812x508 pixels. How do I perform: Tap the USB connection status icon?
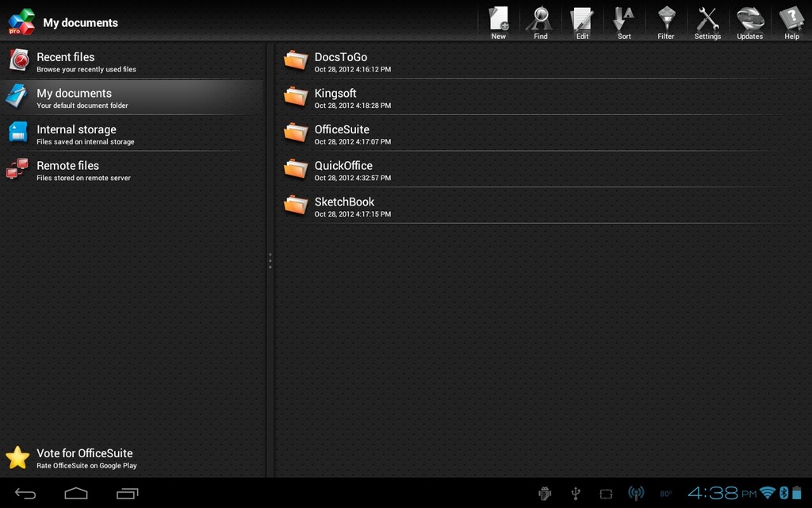pos(576,494)
